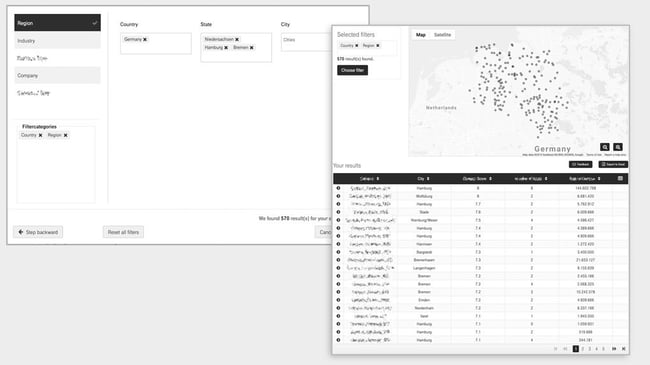Click the Choose filter button
650x365 pixels.
tap(352, 70)
